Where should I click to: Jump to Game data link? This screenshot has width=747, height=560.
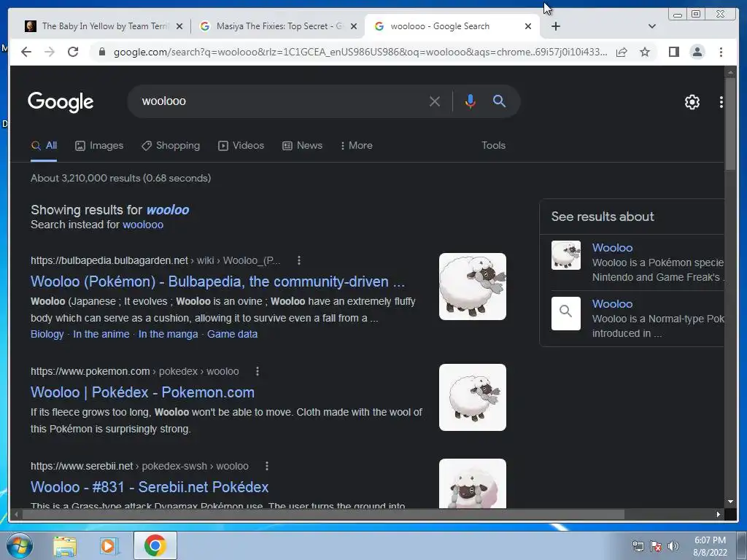click(x=233, y=334)
